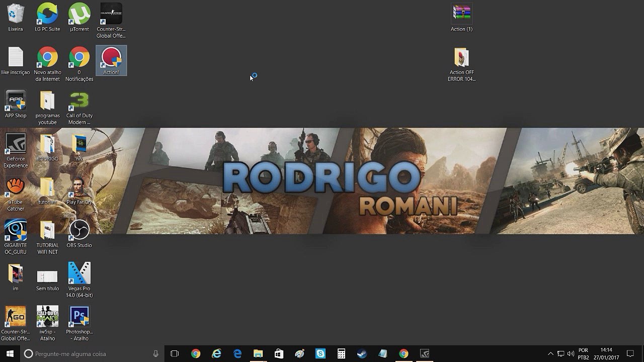Open Calculator from the taskbar
The height and width of the screenshot is (362, 644).
pos(341,353)
